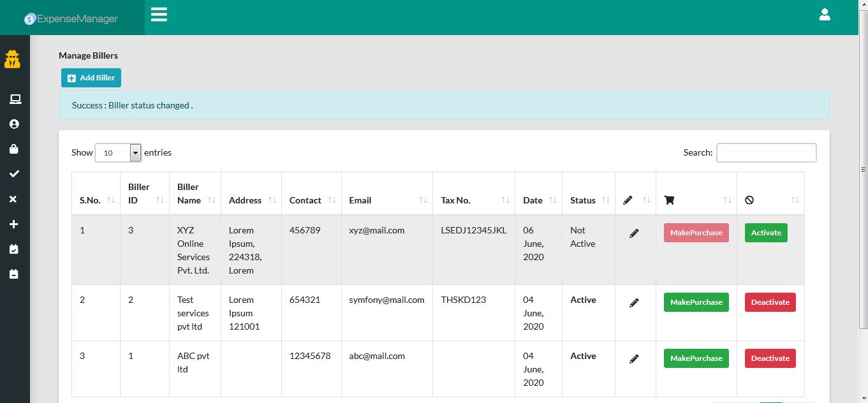The height and width of the screenshot is (403, 868).
Task: Deactivate the ABC pvt ltd biller
Action: point(770,358)
